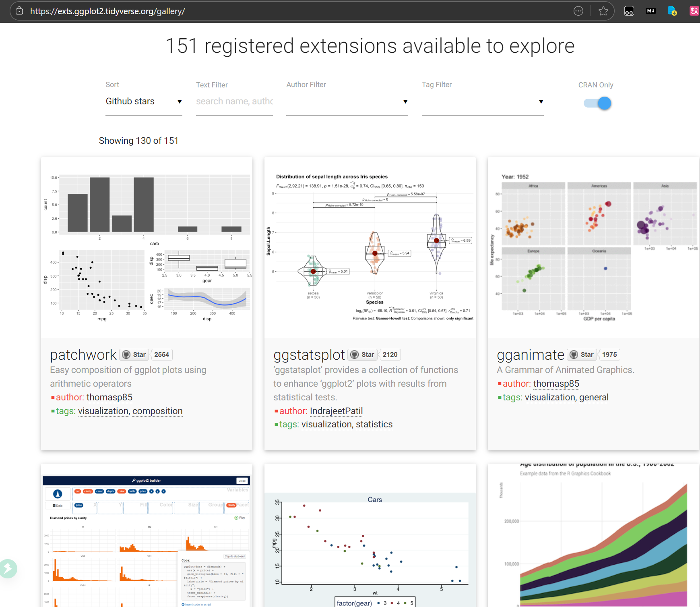
Task: Select the general tag on gganimate
Action: (594, 397)
